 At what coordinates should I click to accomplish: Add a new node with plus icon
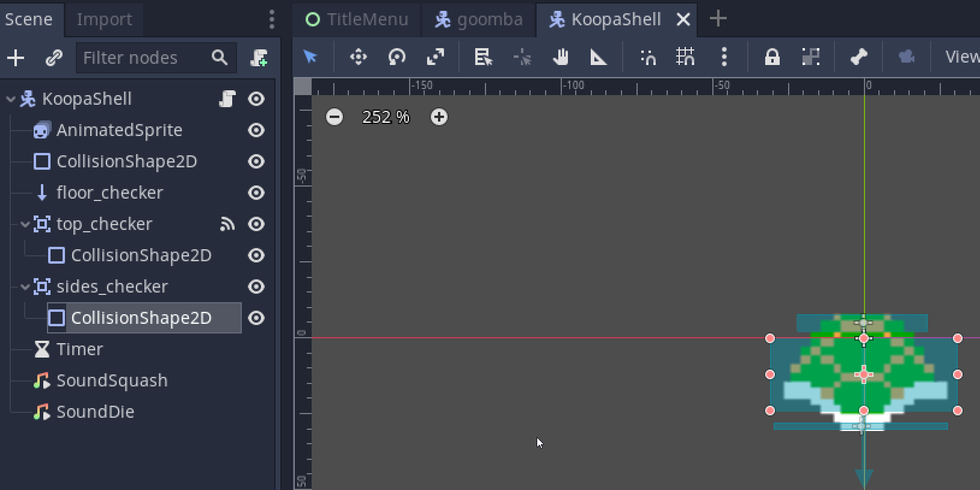click(16, 58)
